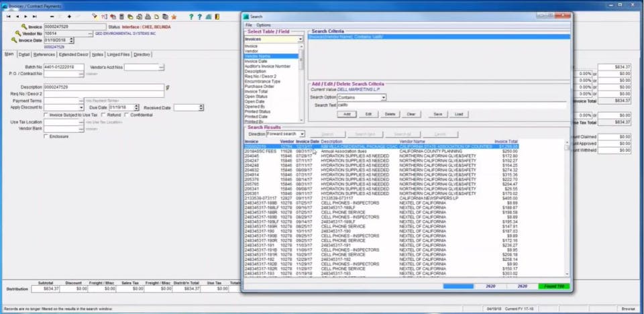Go to previous record arrow

point(17,17)
